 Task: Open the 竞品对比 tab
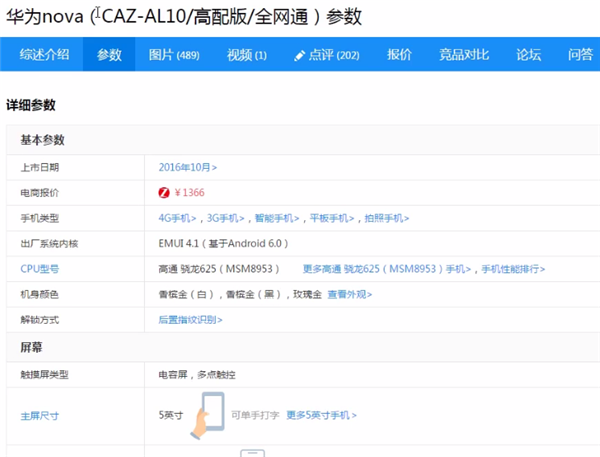[x=464, y=54]
